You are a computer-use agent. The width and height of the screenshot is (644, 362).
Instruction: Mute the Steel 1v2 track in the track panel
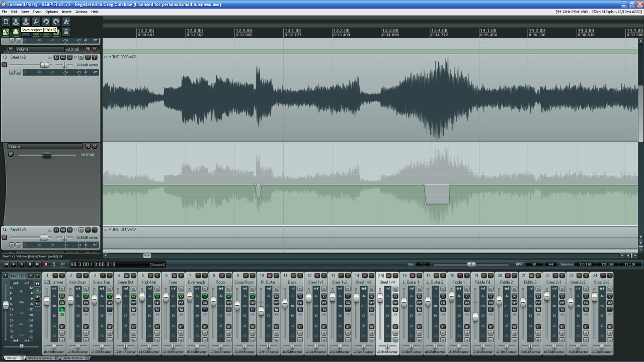pyautogui.click(x=88, y=57)
